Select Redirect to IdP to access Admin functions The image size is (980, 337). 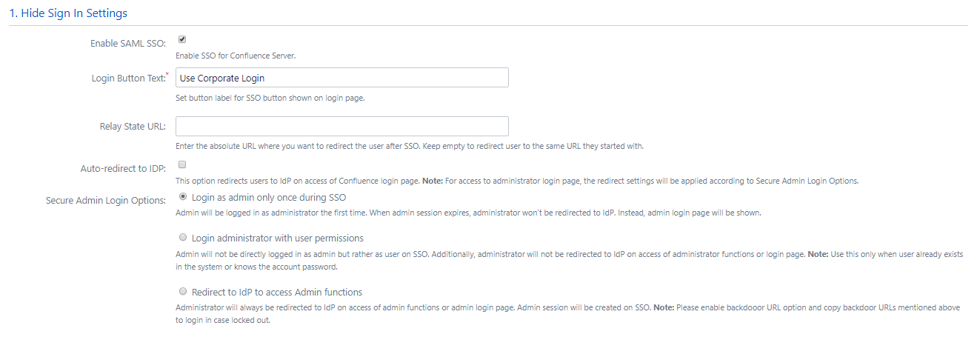(x=182, y=292)
